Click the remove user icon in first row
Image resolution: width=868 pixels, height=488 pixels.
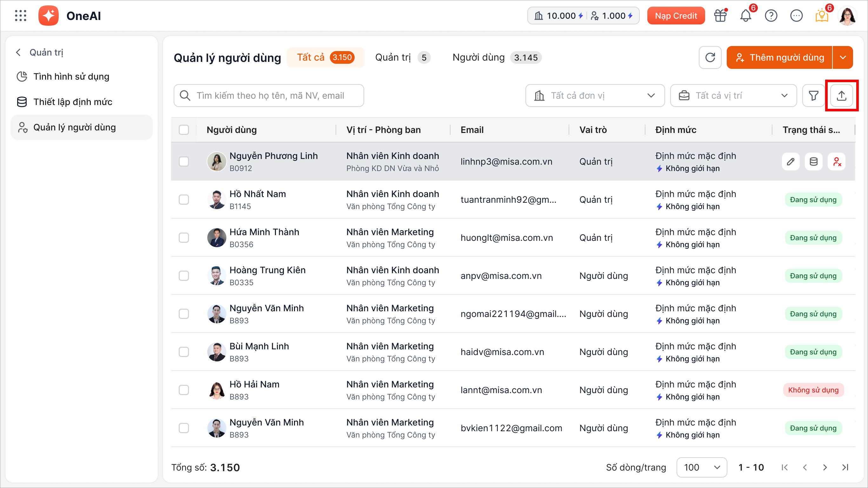coord(837,162)
